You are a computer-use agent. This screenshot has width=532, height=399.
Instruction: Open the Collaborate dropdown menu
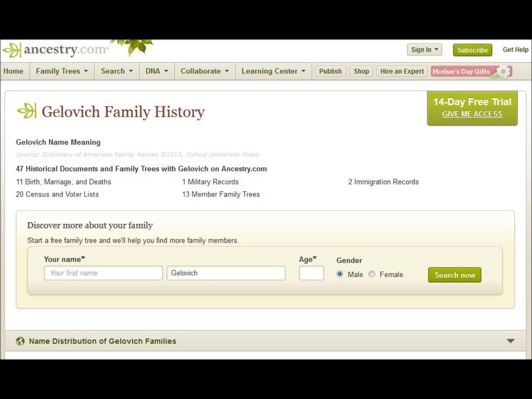pyautogui.click(x=204, y=71)
